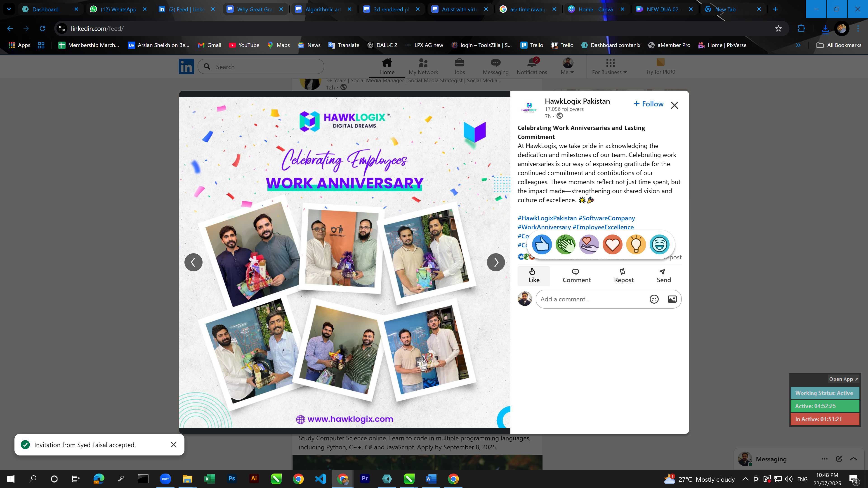This screenshot has width=868, height=488.
Task: Switch to the WhatsApp browser tab
Action: (x=118, y=9)
